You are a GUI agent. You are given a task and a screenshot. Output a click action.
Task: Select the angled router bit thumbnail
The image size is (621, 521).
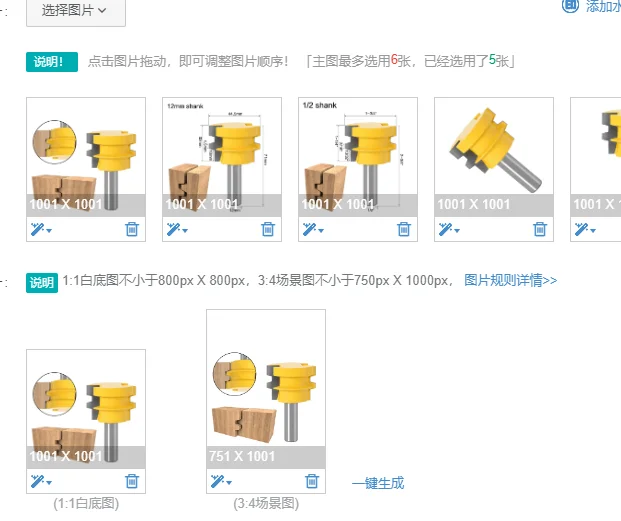pos(494,157)
